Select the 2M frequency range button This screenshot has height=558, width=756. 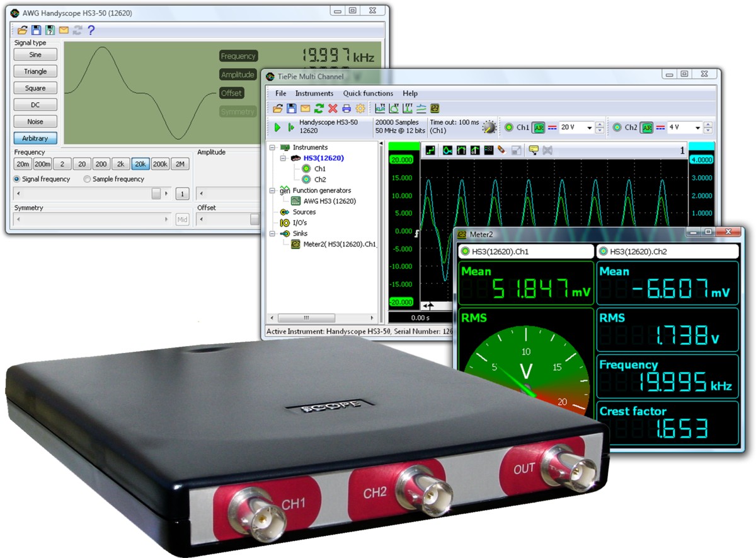point(180,164)
